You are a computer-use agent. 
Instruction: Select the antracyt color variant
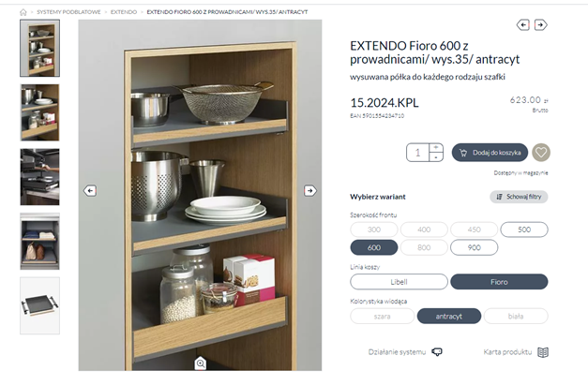(449, 316)
